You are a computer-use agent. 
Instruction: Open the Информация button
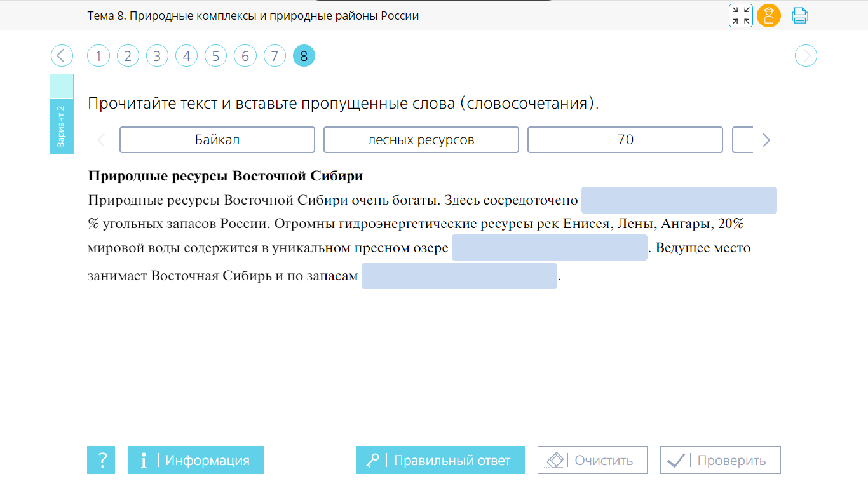pos(196,460)
